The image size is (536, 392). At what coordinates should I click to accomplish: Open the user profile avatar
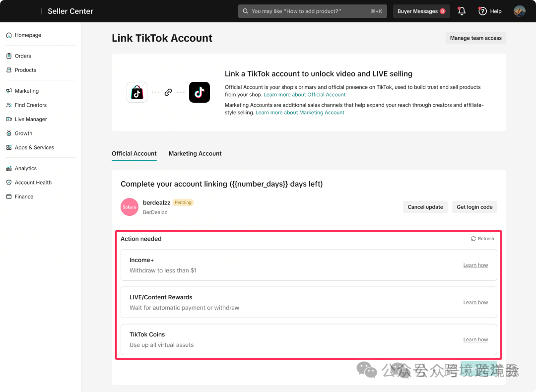[519, 11]
